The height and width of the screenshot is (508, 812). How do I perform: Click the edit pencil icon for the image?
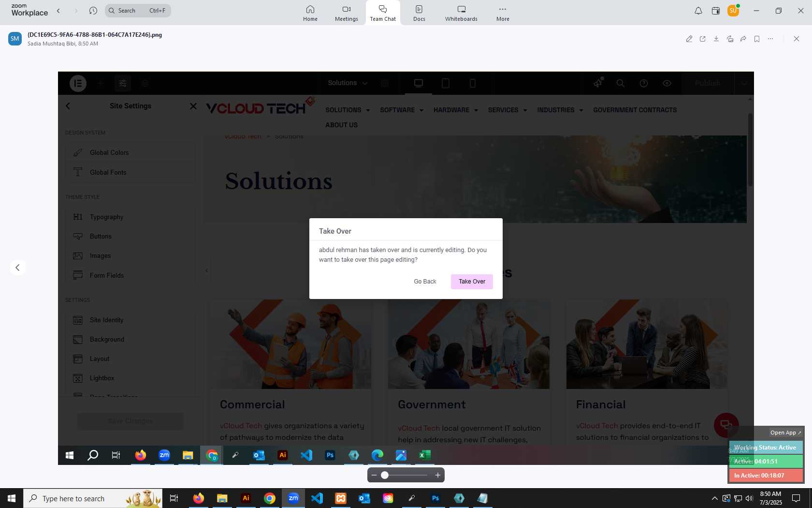[689, 39]
